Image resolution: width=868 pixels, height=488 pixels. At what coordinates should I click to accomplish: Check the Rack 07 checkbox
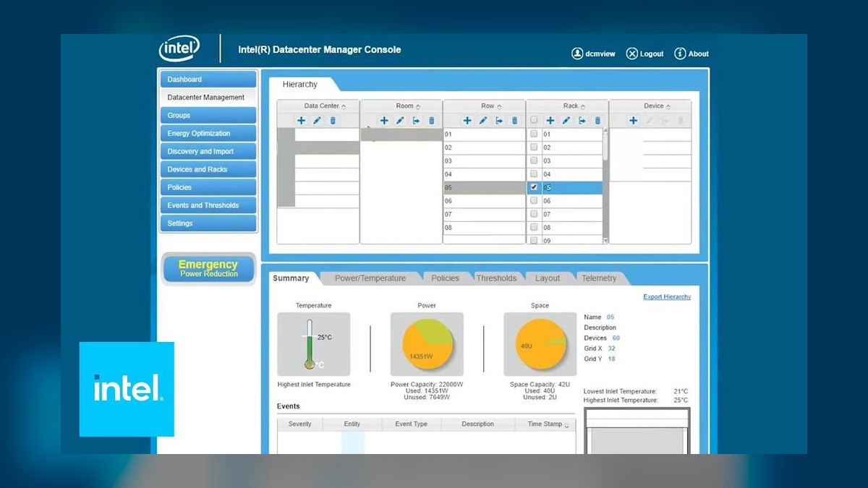coord(534,214)
